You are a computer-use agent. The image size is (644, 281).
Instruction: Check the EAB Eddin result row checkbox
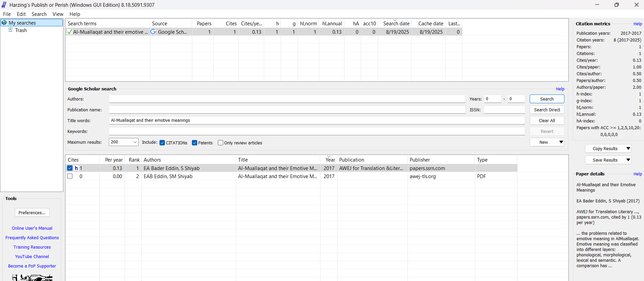[x=70, y=176]
